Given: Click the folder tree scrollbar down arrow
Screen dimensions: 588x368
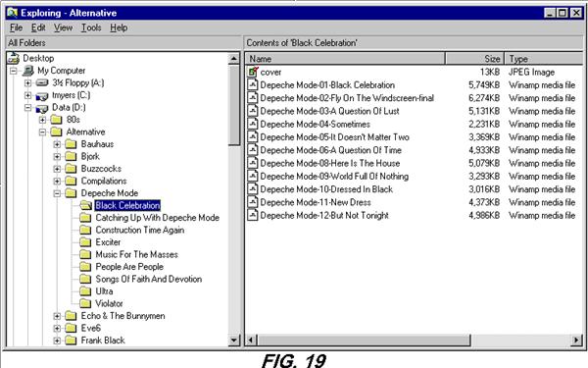Looking at the screenshot, I should (x=234, y=341).
